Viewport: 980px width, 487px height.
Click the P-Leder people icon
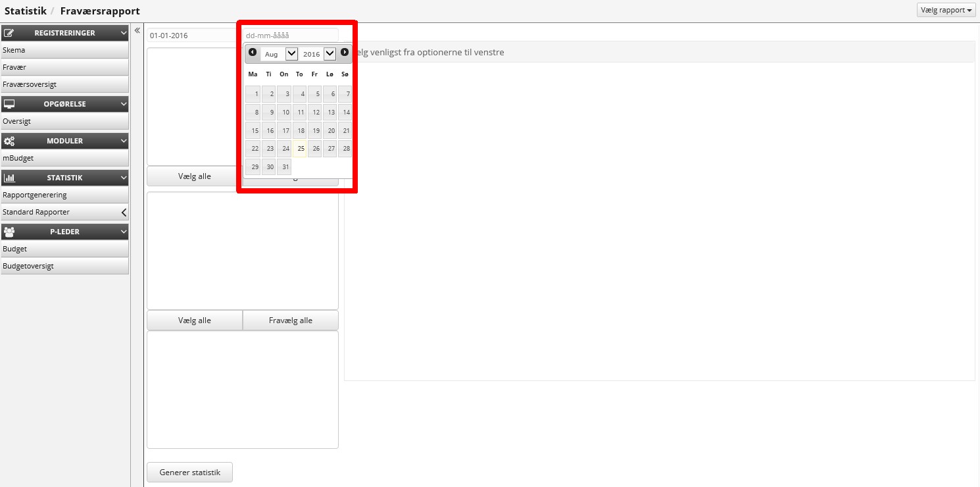point(9,232)
